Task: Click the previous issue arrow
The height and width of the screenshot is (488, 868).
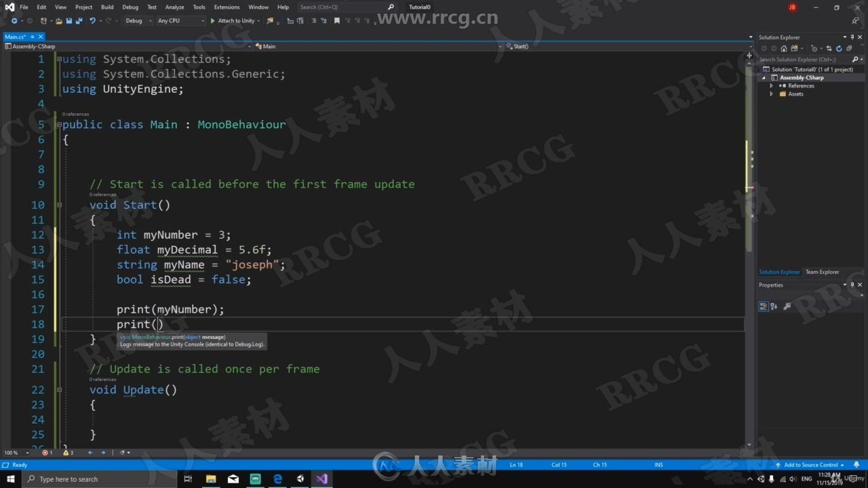Action: (90, 453)
